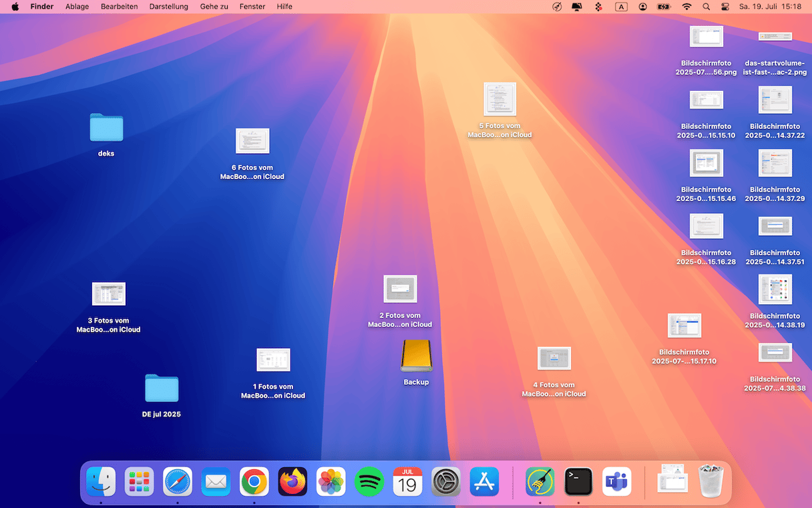Click the date and time display

[770, 7]
